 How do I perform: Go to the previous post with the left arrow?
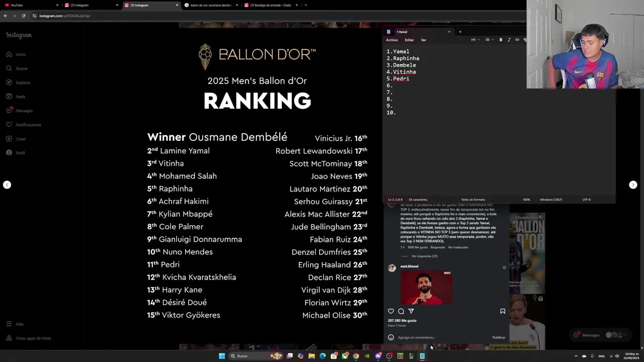click(7, 185)
